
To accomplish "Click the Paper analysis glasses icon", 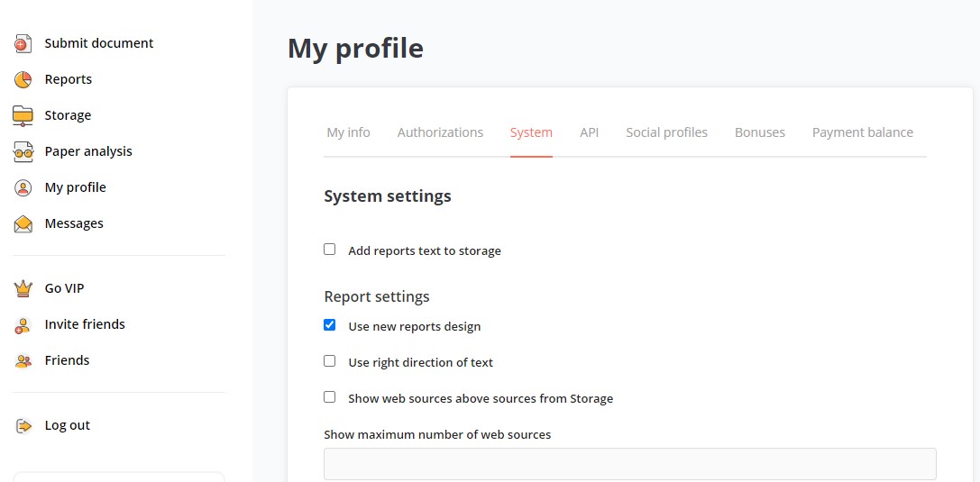I will [x=23, y=151].
